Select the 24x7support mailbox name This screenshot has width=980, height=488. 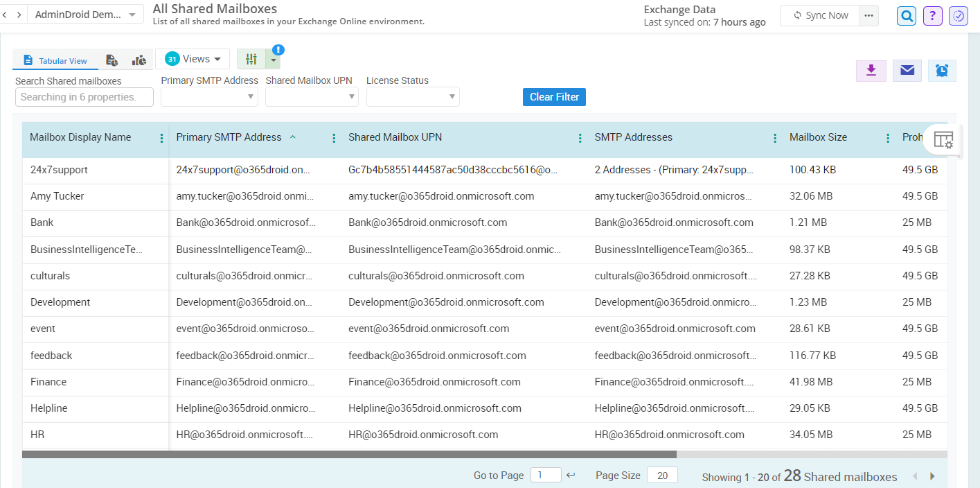59,170
